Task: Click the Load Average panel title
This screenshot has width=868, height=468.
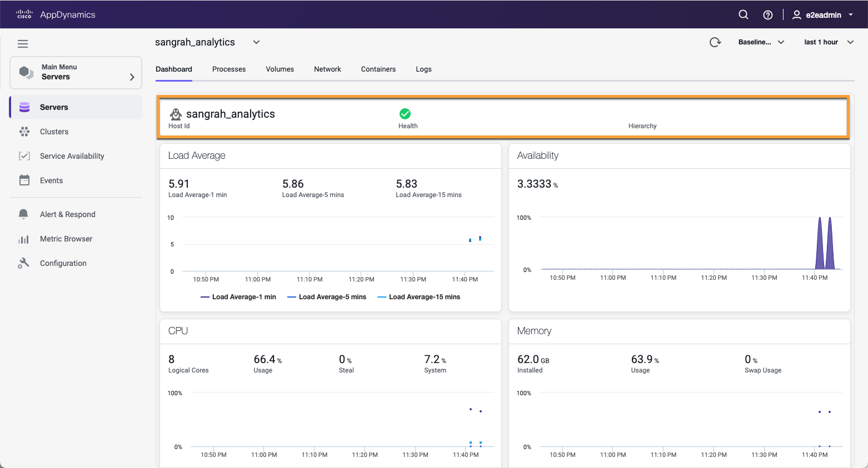Action: coord(197,155)
